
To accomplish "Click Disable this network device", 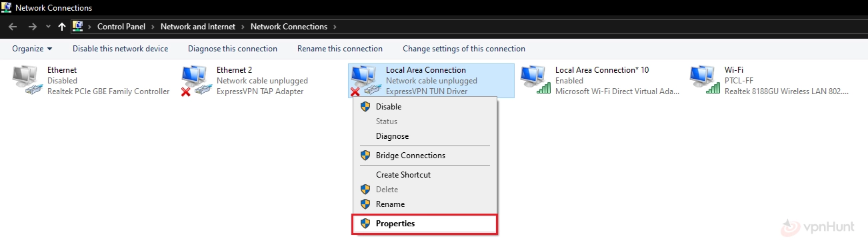I will pos(121,49).
